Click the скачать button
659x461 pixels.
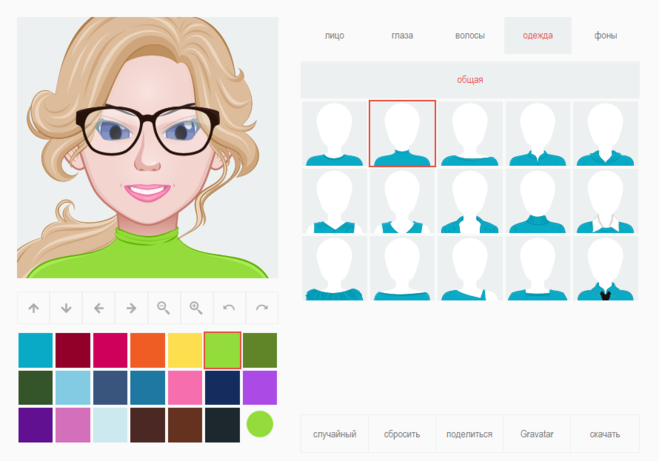[605, 434]
